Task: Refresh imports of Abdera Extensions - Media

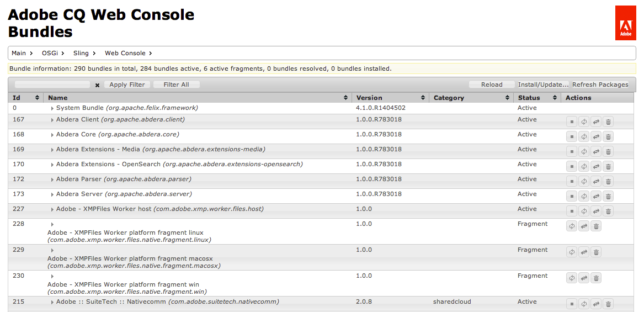Action: coord(584,151)
